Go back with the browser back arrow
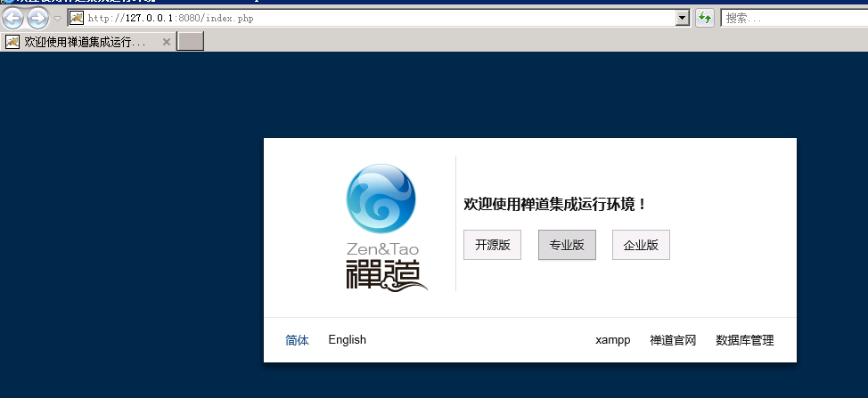Image resolution: width=868 pixels, height=398 pixels. click(13, 18)
